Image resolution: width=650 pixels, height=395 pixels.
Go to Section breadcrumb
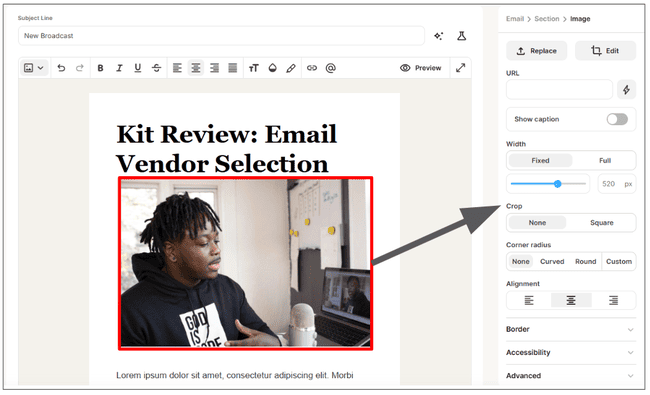pyautogui.click(x=547, y=19)
